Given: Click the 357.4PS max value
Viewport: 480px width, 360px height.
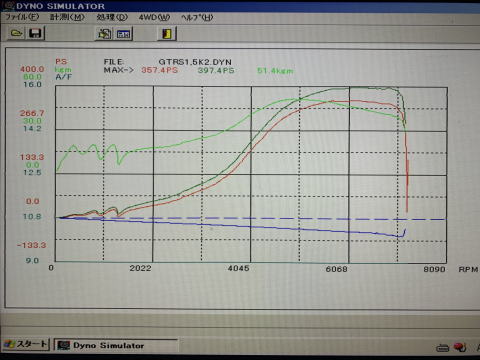Looking at the screenshot, I should (x=159, y=70).
